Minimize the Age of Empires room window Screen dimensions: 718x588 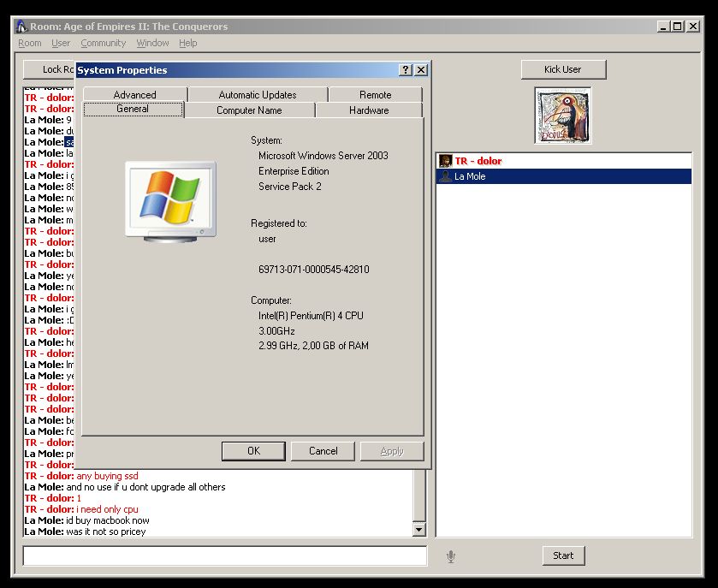663,27
